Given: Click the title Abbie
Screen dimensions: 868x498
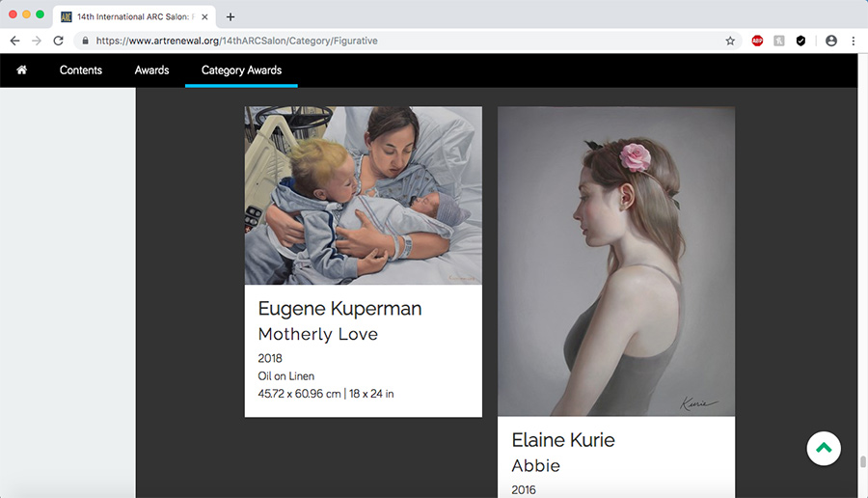Looking at the screenshot, I should (x=535, y=465).
